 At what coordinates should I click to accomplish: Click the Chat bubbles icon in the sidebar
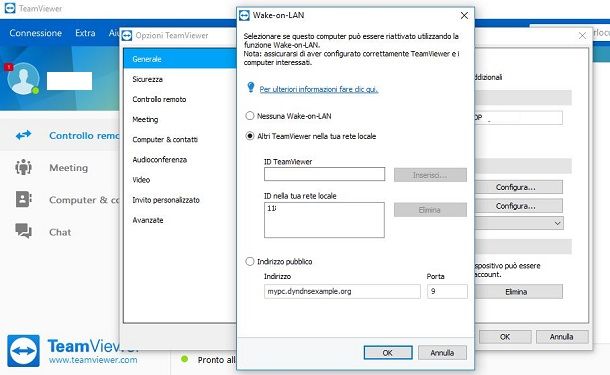23,231
